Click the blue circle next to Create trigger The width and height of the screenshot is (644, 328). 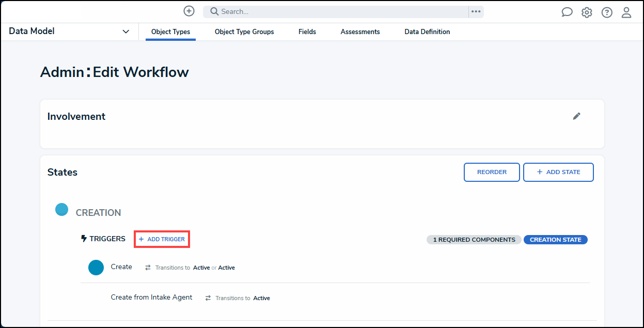[x=96, y=268]
